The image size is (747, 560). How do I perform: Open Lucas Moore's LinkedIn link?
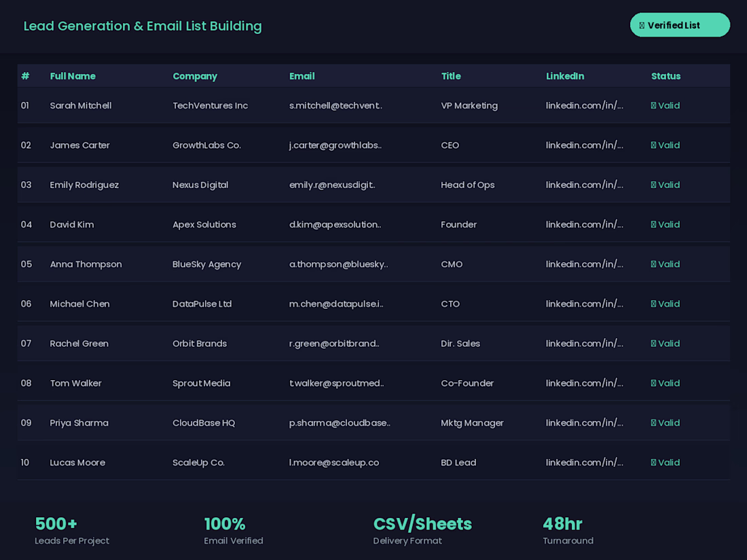point(585,462)
